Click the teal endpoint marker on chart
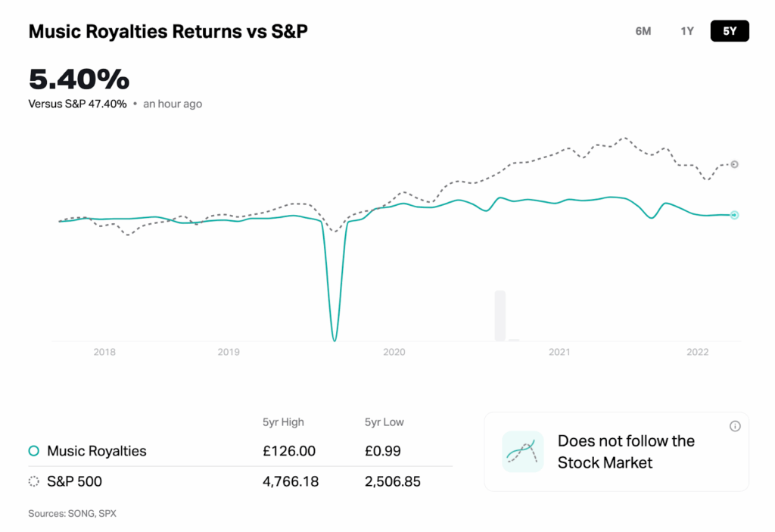 pos(734,215)
